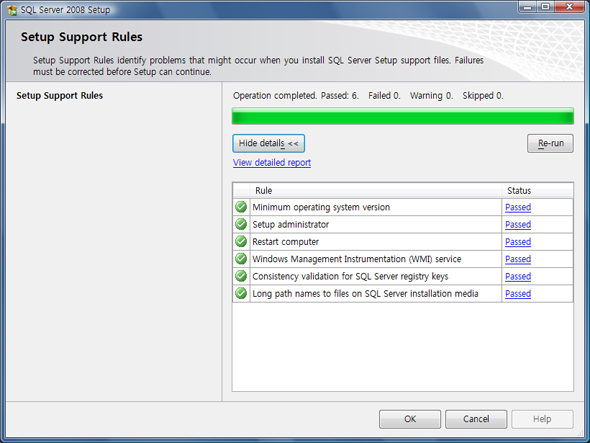Click green check icon for Restart computer
The image size is (590, 443).
coord(241,242)
